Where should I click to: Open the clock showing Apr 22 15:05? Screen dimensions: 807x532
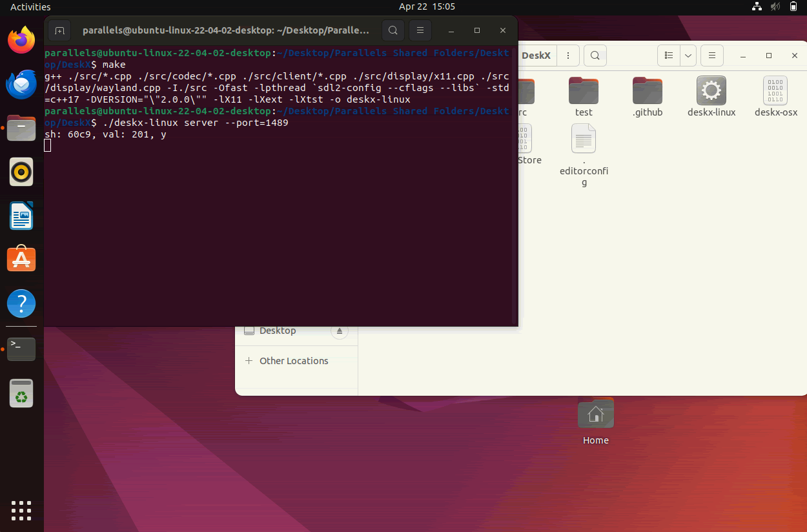(427, 7)
